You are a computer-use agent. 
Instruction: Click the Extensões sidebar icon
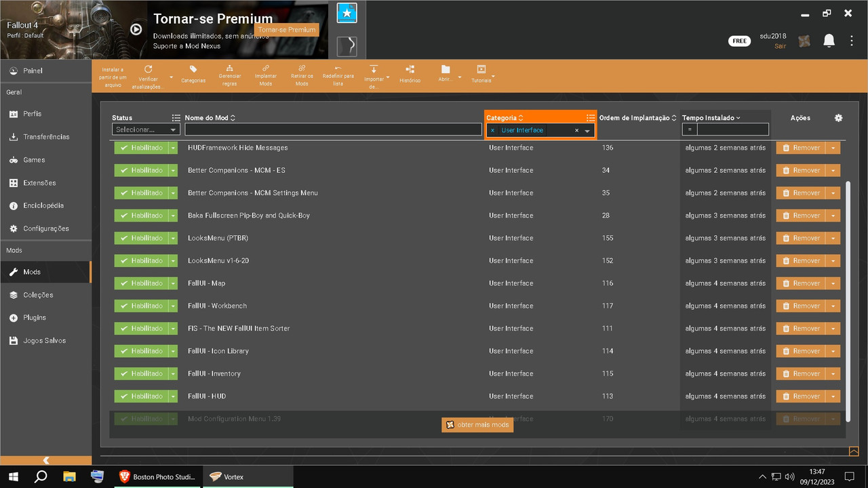(13, 183)
